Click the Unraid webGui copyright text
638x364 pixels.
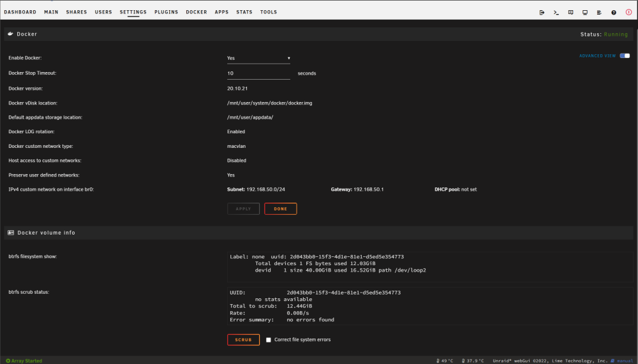coord(550,361)
